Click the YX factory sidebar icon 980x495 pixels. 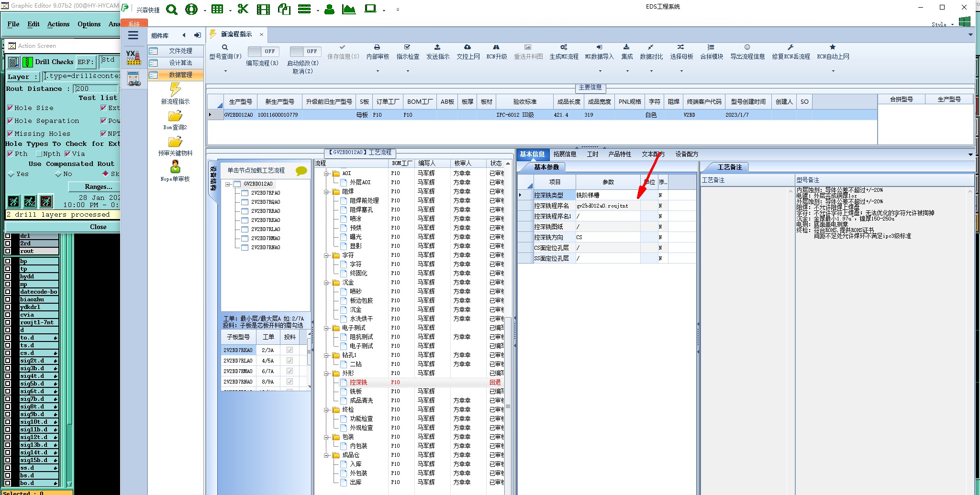click(134, 57)
